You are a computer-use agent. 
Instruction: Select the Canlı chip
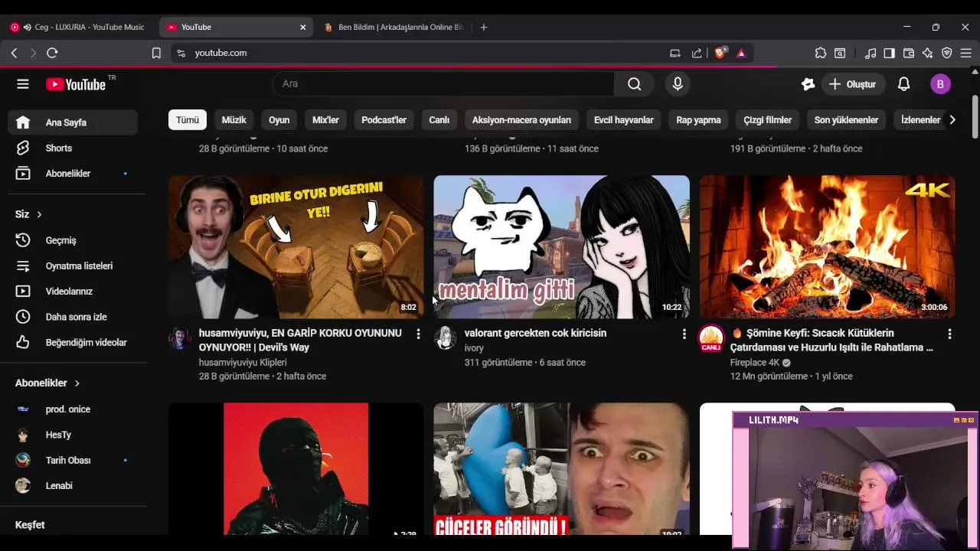tap(439, 120)
